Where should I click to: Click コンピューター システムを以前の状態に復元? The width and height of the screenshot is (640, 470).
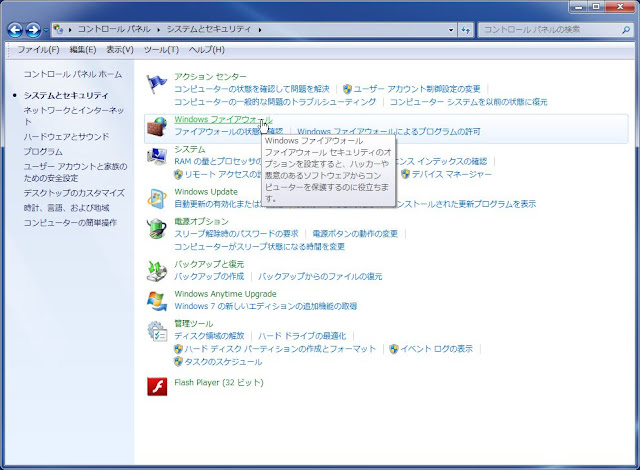469,102
